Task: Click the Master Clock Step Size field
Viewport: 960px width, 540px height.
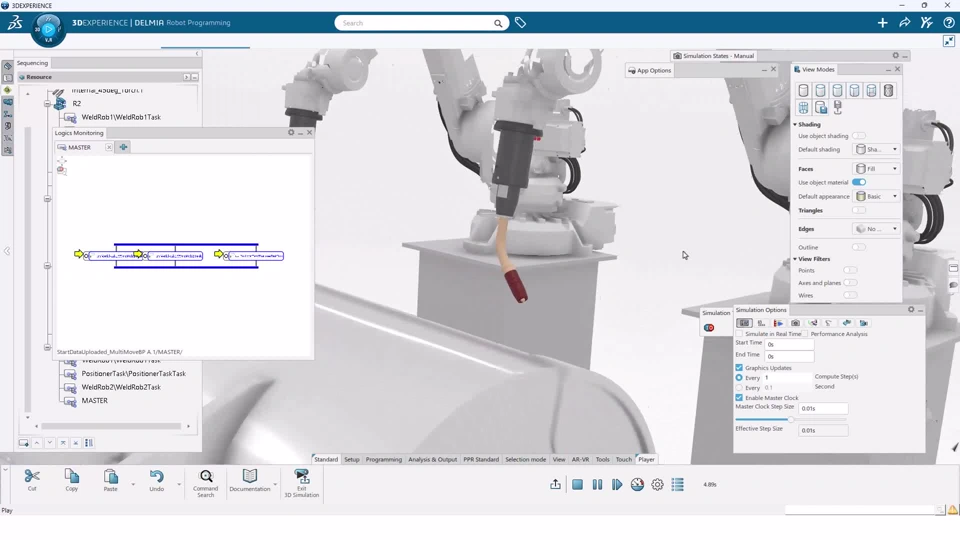Action: click(823, 408)
